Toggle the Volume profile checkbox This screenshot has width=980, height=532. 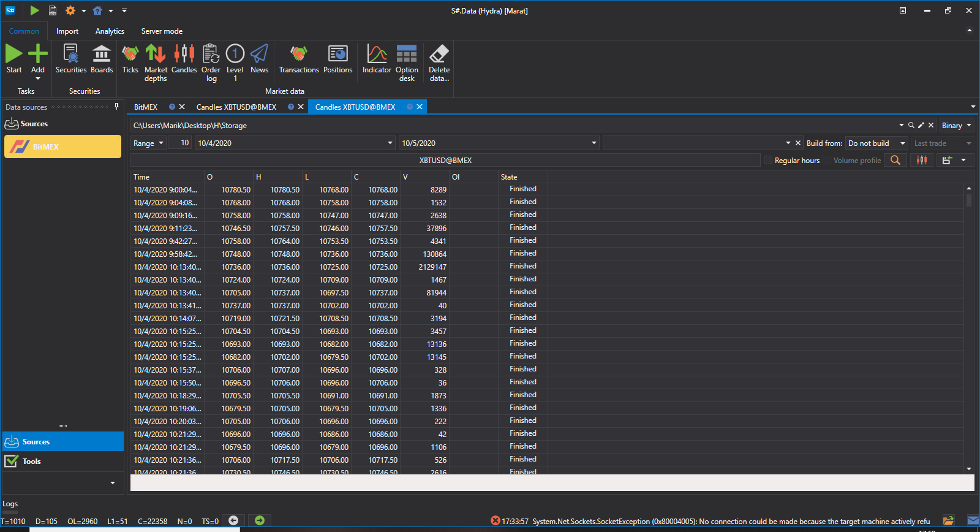[x=827, y=161]
